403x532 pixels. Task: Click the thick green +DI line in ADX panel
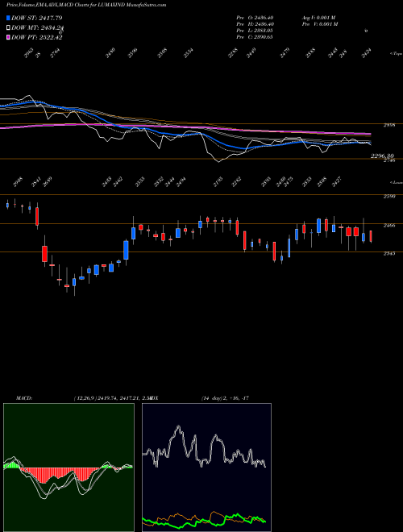click(204, 521)
